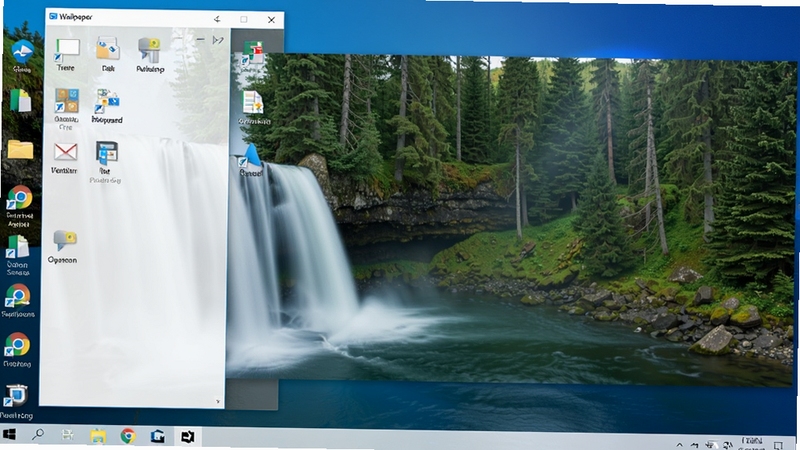Open the gray speech bubble icon with yellow dot
This screenshot has height=450, width=800.
[64, 241]
